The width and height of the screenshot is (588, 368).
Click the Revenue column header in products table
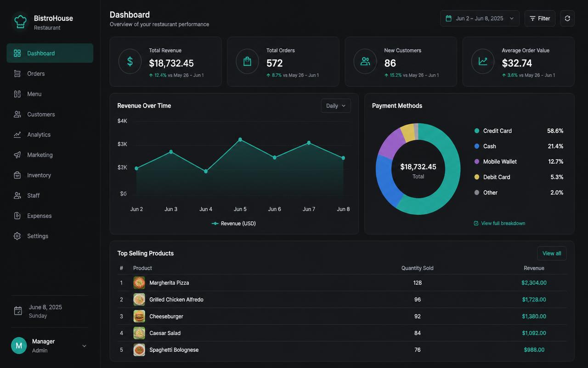[x=534, y=268]
